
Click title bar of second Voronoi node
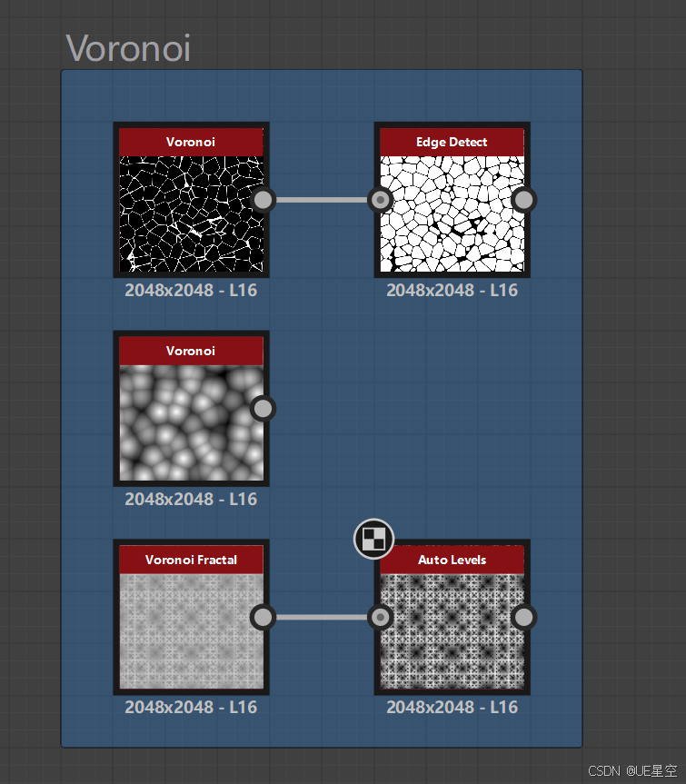[x=191, y=351]
